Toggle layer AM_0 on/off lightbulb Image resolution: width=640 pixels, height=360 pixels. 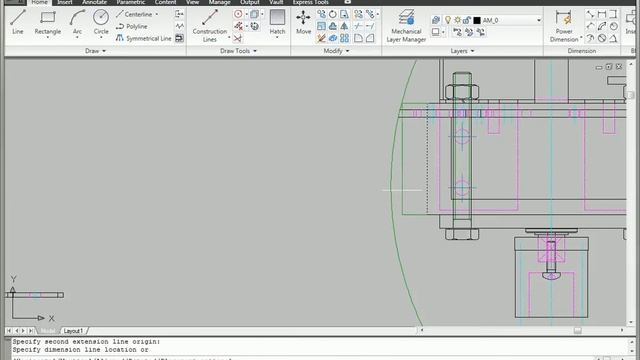point(448,20)
